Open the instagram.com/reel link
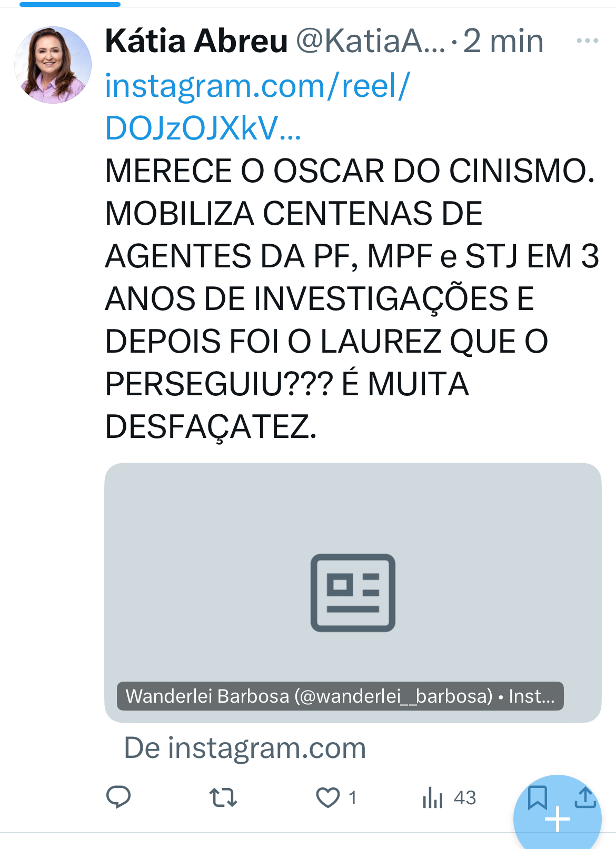 point(257,107)
